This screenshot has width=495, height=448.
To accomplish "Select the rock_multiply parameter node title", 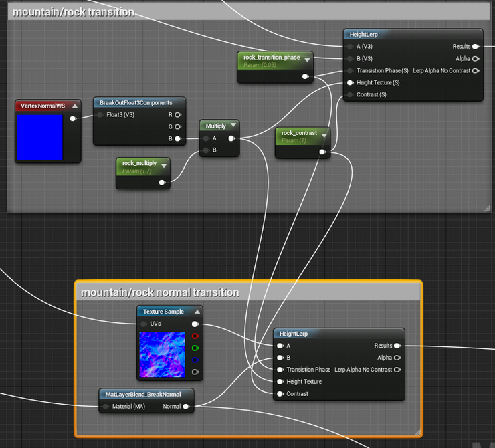I will [140, 163].
